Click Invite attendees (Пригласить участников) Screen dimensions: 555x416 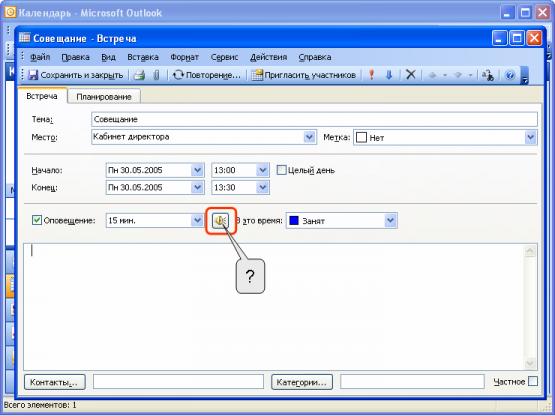pos(303,75)
